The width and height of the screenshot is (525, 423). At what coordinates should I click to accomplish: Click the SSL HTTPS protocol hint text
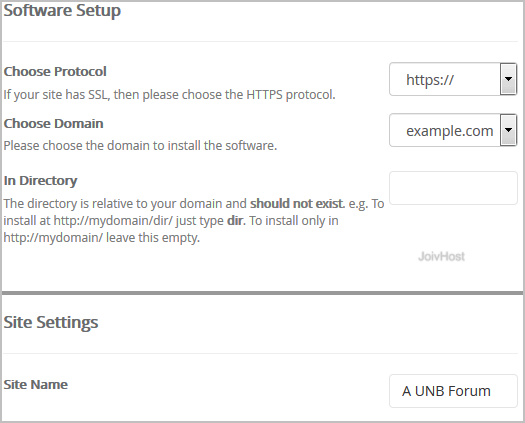click(x=169, y=95)
